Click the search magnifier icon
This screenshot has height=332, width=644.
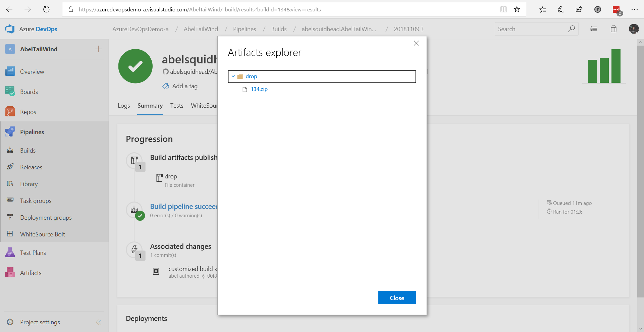[571, 29]
